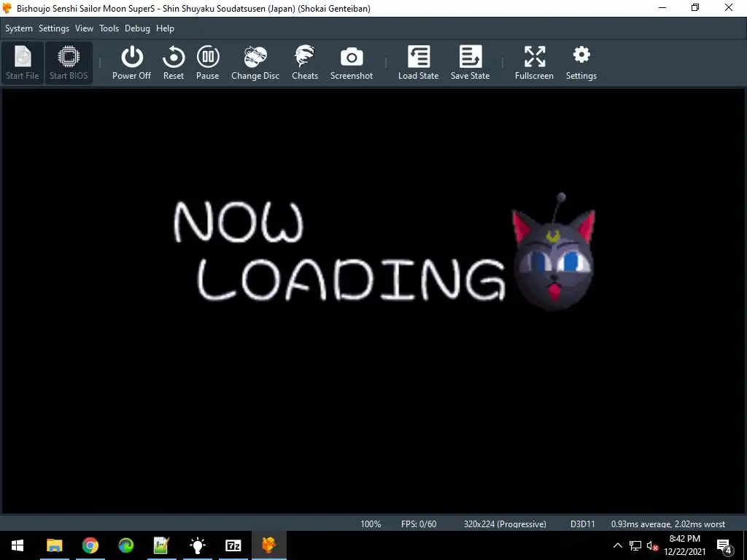Open the Change Disc option
Screen dimensions: 747x560
255,63
